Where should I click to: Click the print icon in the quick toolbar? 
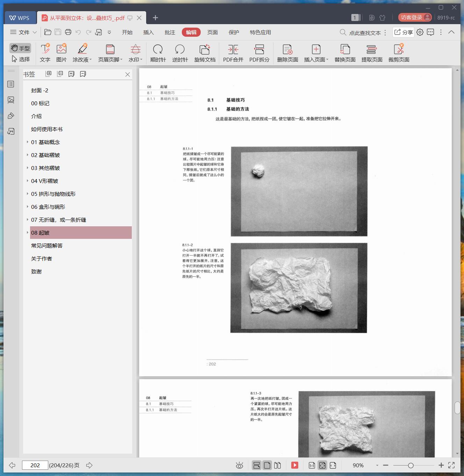pos(68,32)
